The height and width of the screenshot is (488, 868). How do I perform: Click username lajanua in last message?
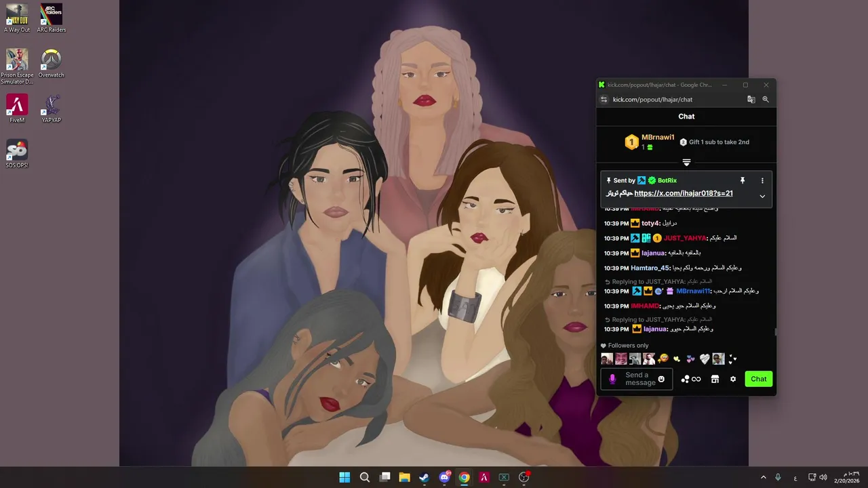click(654, 329)
